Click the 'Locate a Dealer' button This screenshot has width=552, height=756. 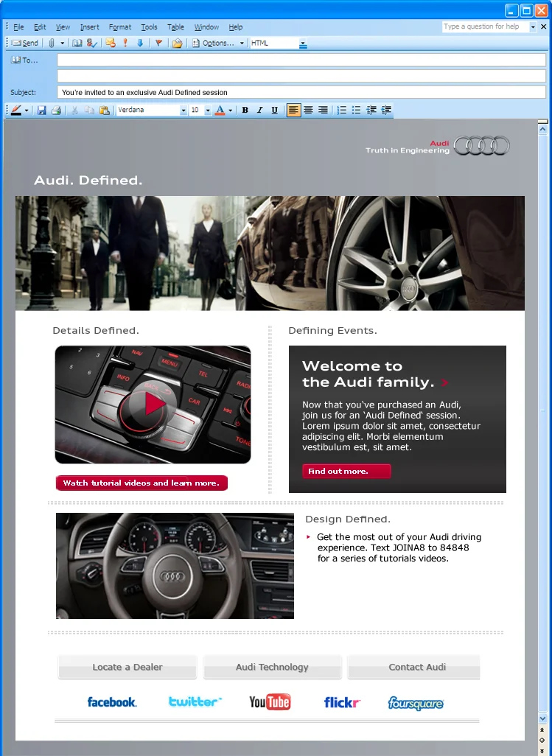[127, 668]
